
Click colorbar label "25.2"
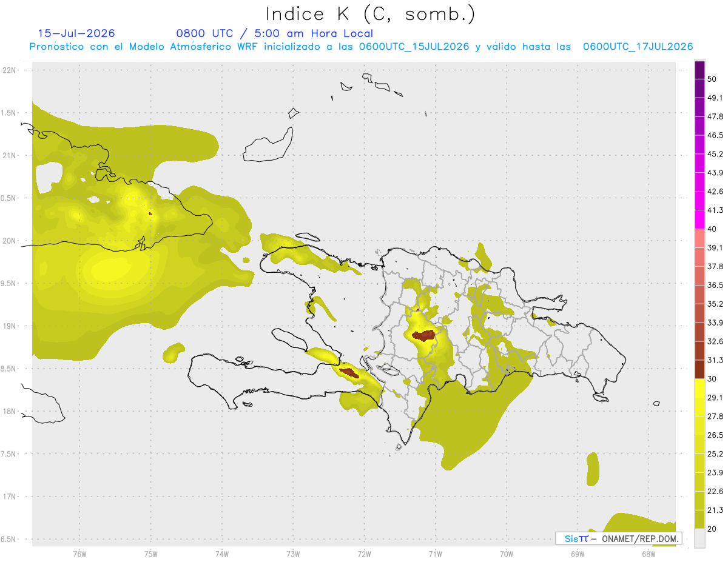[715, 453]
